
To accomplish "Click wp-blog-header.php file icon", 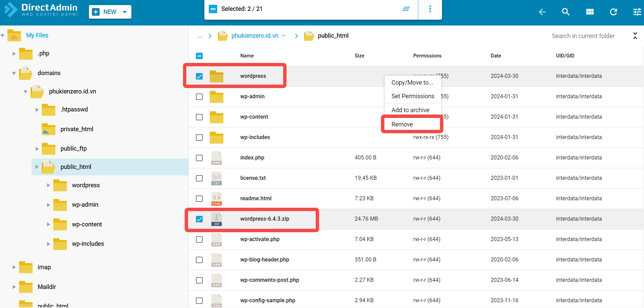I will (217, 260).
